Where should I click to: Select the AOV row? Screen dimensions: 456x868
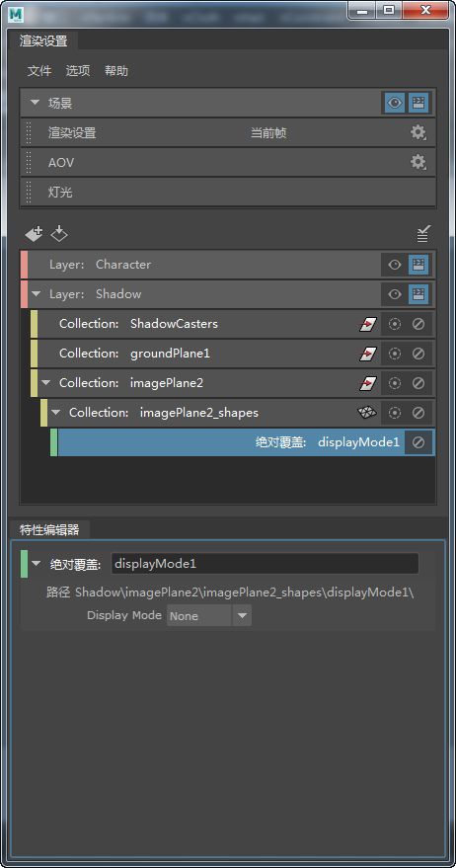pos(228,162)
